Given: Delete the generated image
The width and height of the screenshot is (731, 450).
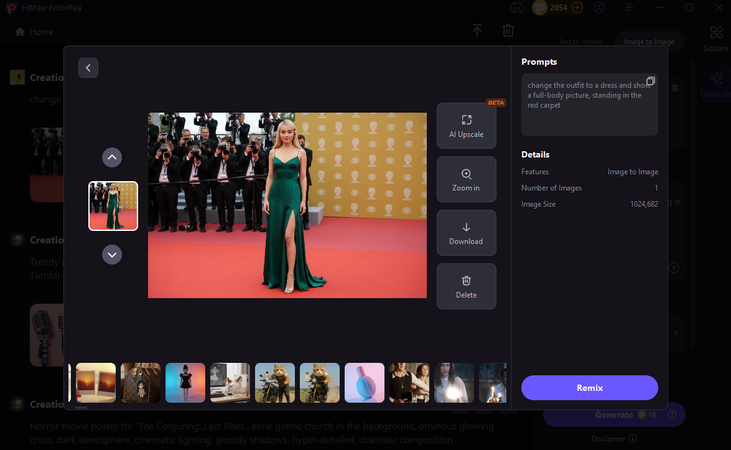Looking at the screenshot, I should pos(466,287).
